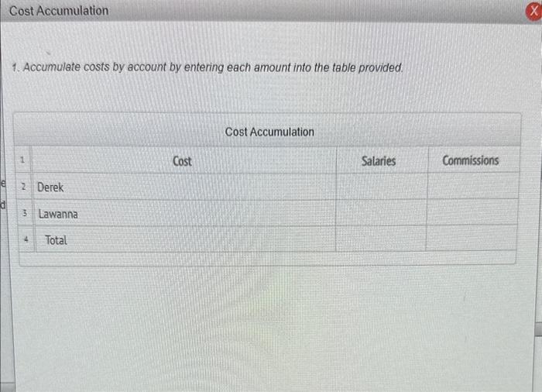Click the Cost Accumulation table title bar

pos(268,130)
